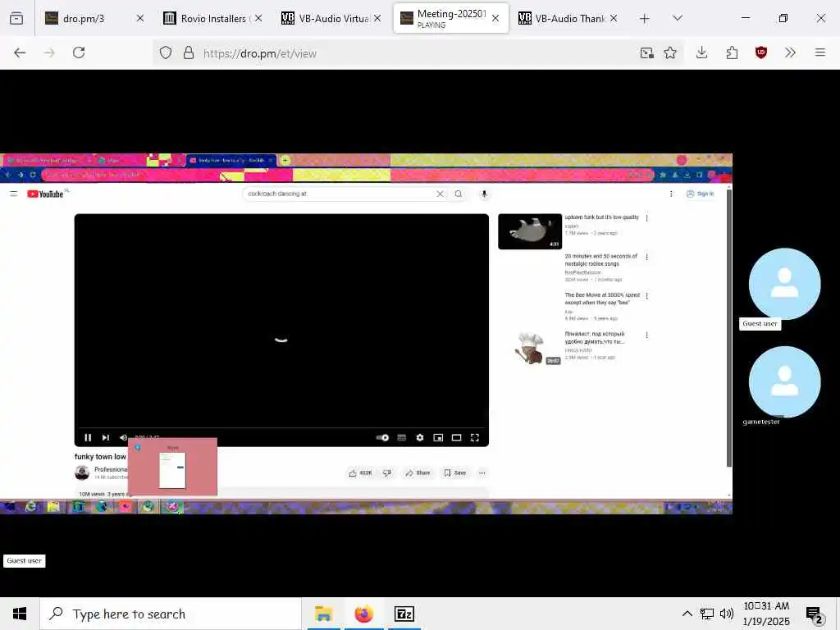
Task: Click the YouTube search magnifier button
Action: tap(459, 194)
